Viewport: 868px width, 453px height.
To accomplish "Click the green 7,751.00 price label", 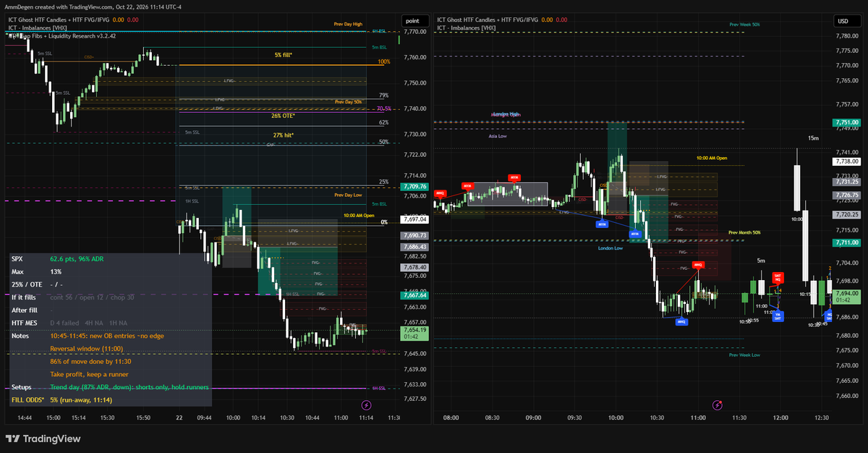I will [x=846, y=123].
